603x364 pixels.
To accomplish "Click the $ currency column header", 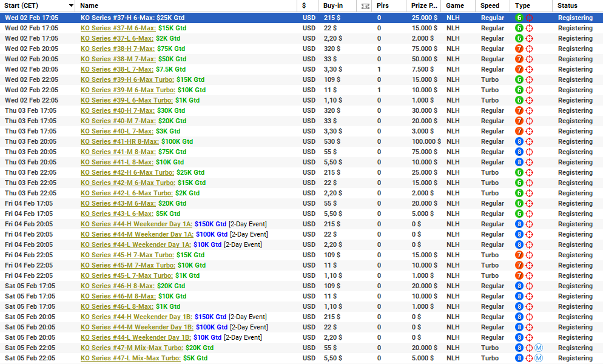I will [304, 6].
